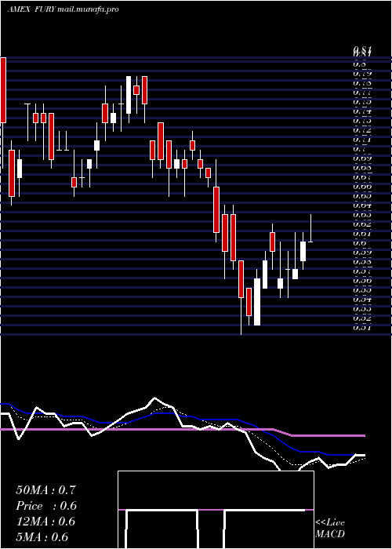Click the 12MA : 0.6 value
392x549 pixels.
(45, 522)
